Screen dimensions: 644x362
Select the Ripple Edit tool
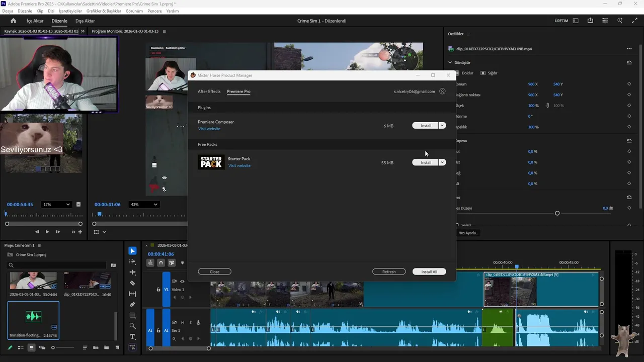pos(132,272)
